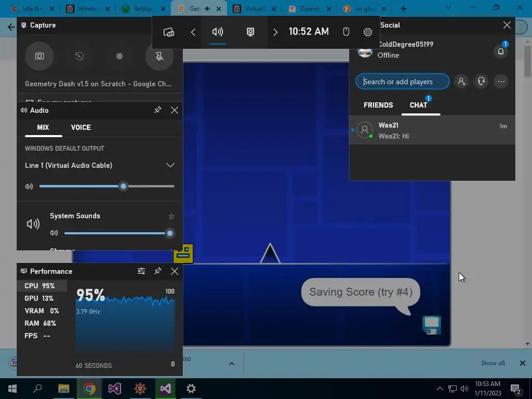Open the widget menu in Game Bar

pyautogui.click(x=169, y=32)
